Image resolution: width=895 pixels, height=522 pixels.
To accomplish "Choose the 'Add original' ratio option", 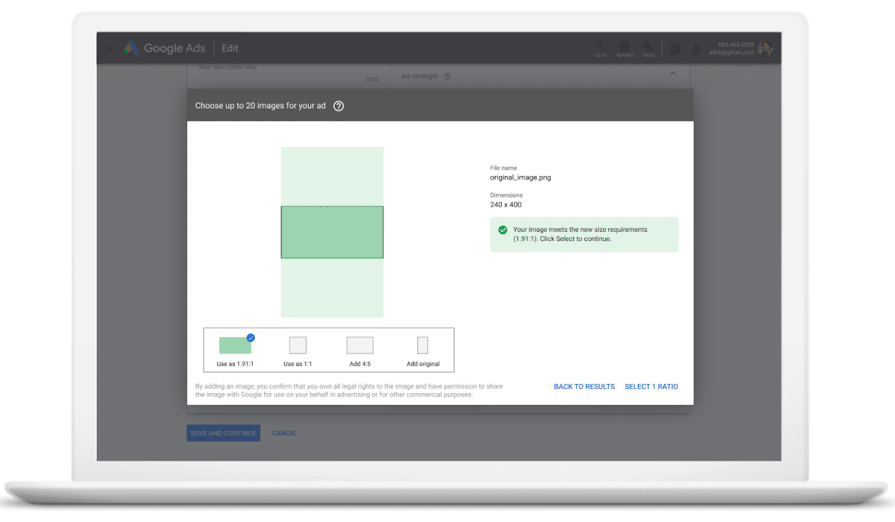I will click(422, 345).
